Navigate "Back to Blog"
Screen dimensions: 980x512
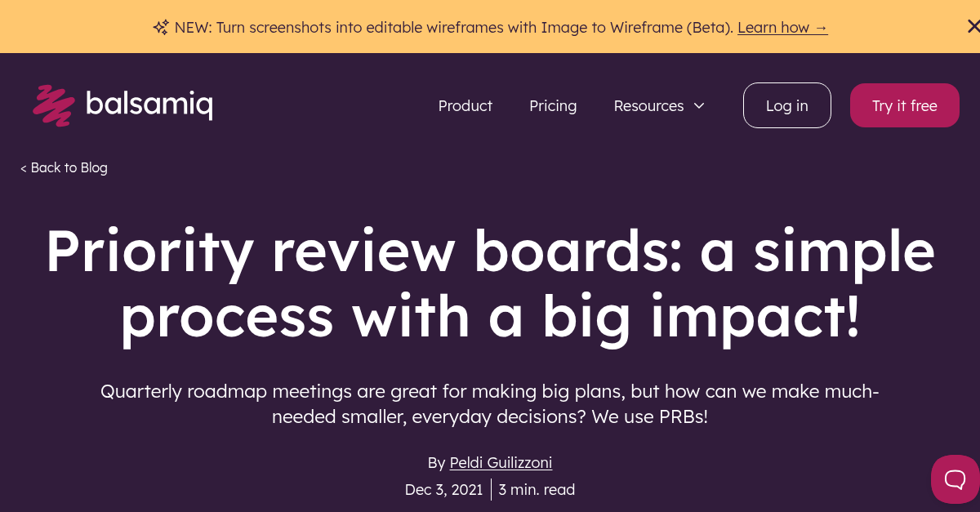[64, 167]
